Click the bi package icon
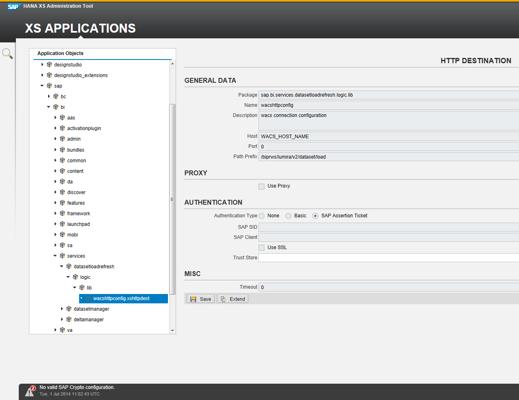Viewport: 519px width, 400px height. (x=56, y=107)
